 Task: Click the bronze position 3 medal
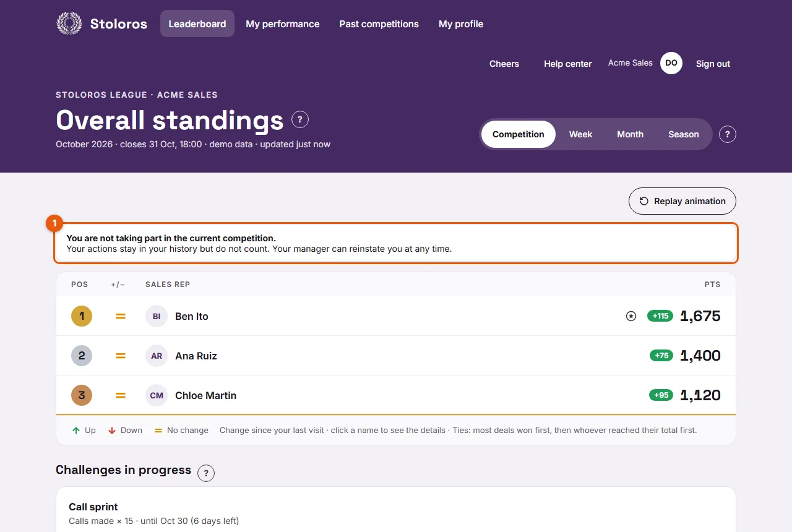82,395
